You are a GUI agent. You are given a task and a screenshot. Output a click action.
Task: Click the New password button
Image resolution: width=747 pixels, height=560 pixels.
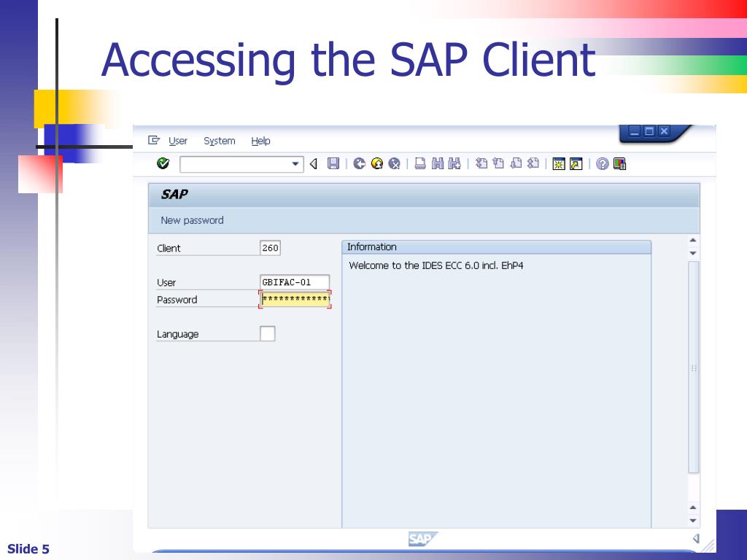pos(192,220)
